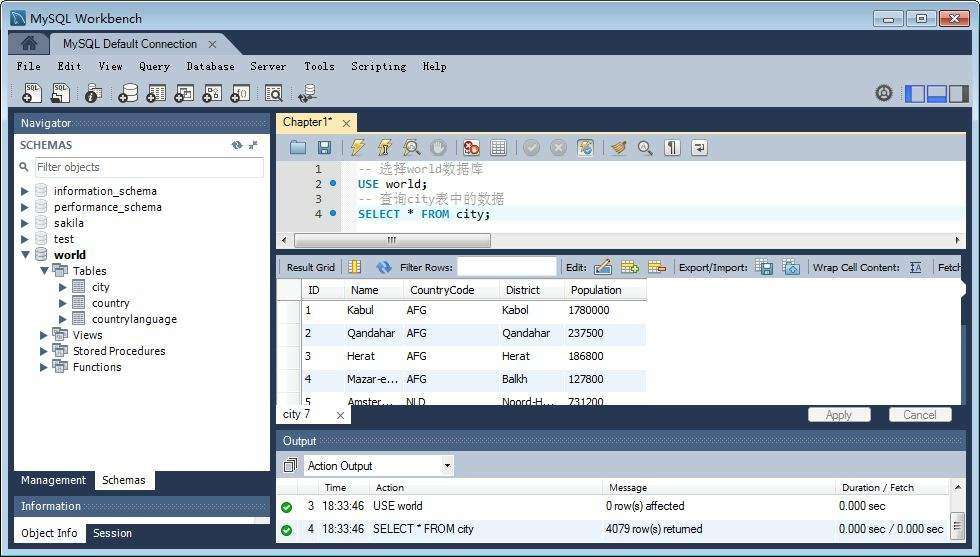Image resolution: width=980 pixels, height=557 pixels.
Task: Click the Apply button
Action: coord(839,415)
